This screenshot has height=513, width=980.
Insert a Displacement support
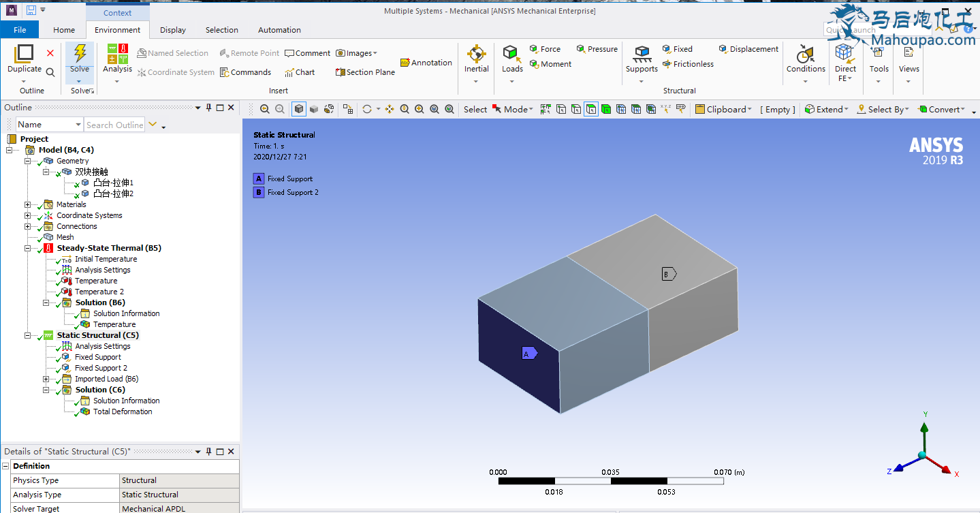point(748,49)
